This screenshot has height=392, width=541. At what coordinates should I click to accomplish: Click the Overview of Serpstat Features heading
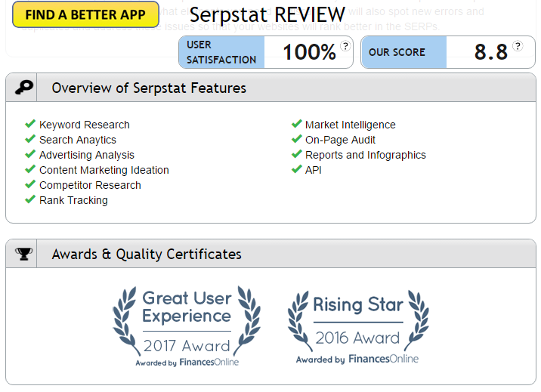(149, 88)
